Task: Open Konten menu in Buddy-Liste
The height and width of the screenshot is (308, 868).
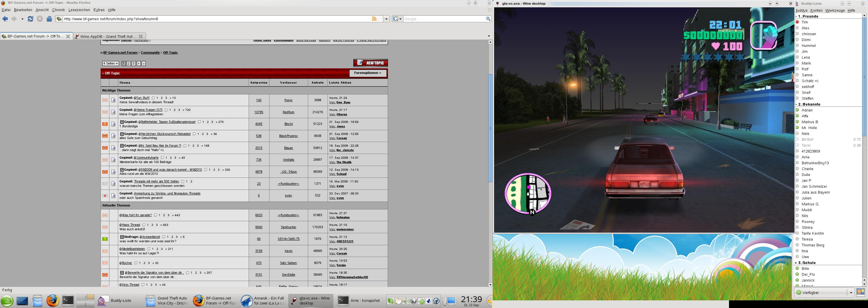Action: [x=816, y=11]
